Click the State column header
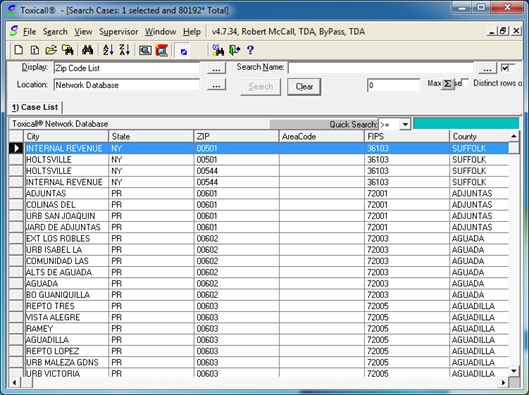529x395 pixels. pyautogui.click(x=151, y=137)
